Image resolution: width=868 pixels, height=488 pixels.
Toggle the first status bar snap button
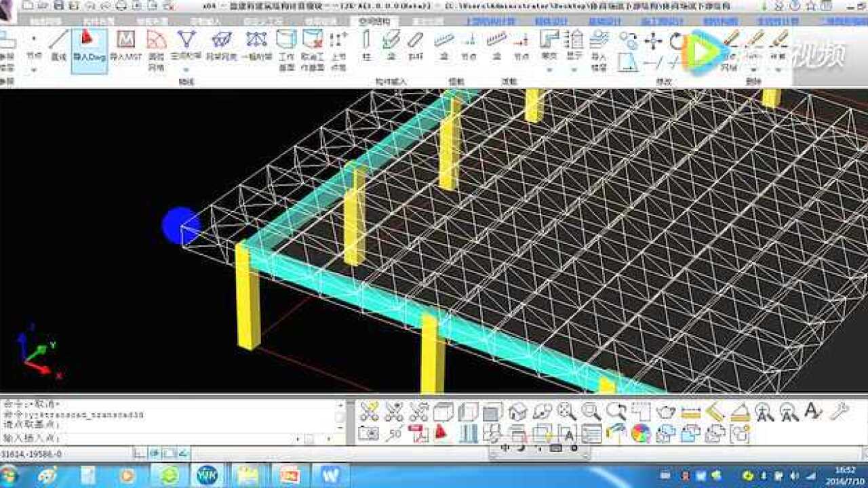point(139,453)
